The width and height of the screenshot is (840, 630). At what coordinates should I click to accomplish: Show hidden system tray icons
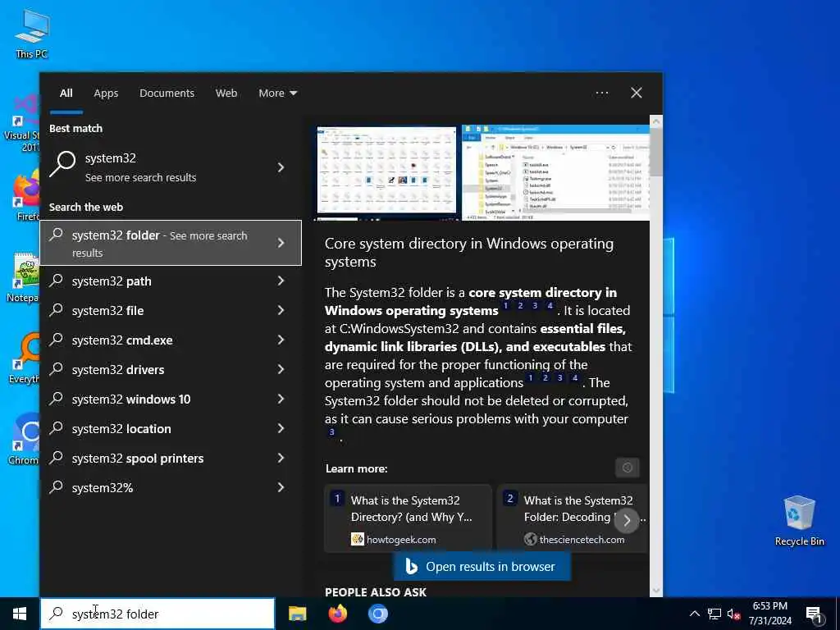tap(694, 614)
